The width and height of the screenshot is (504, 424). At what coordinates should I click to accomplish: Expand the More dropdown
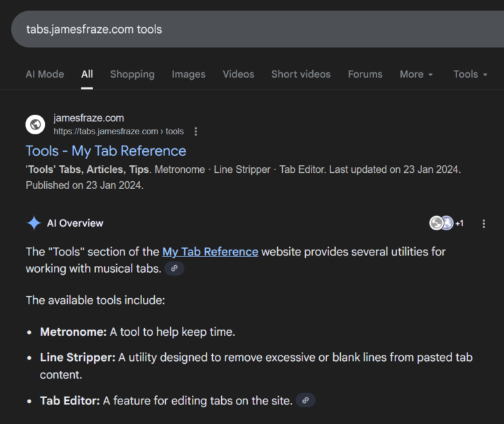coord(416,74)
